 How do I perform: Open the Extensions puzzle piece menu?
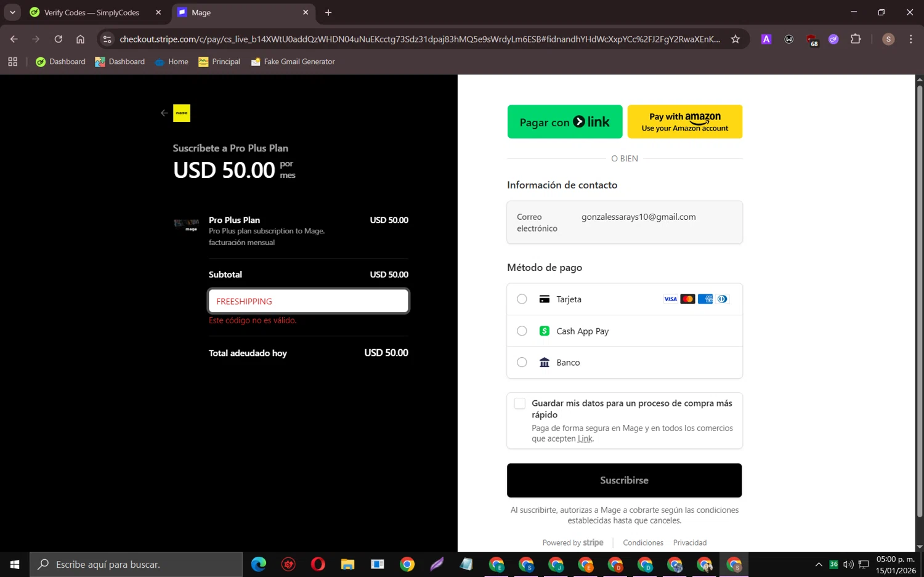(856, 39)
